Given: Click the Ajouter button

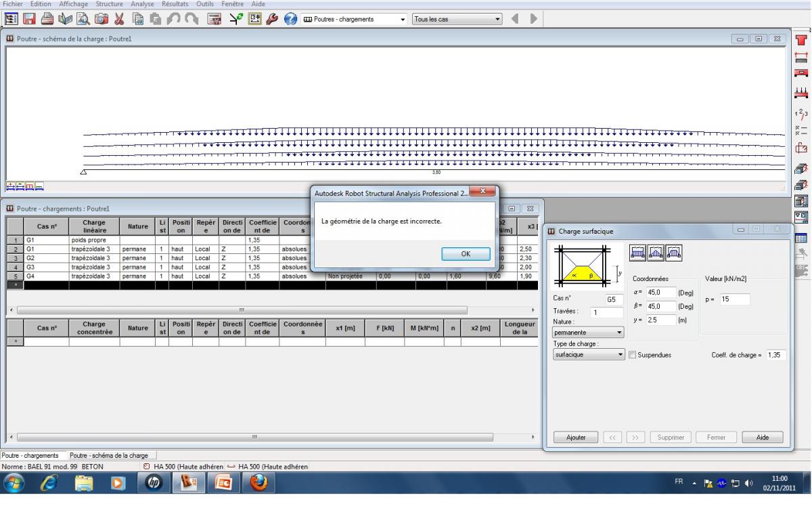Looking at the screenshot, I should coord(576,438).
